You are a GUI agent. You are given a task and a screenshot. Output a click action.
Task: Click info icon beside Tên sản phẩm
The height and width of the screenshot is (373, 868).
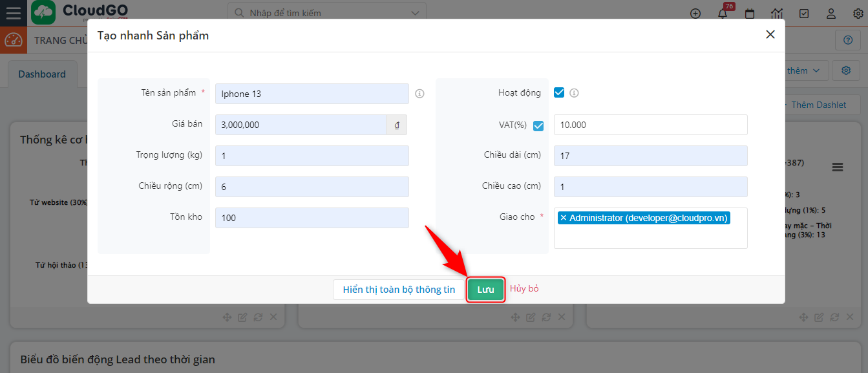[x=419, y=94]
